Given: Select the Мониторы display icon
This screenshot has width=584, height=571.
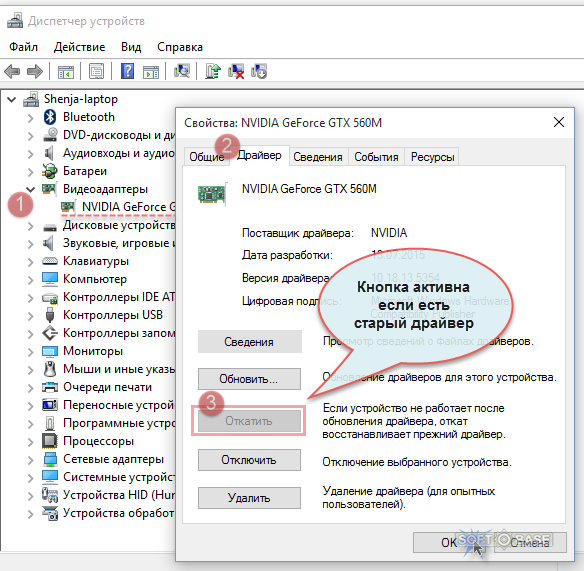Looking at the screenshot, I should point(50,351).
